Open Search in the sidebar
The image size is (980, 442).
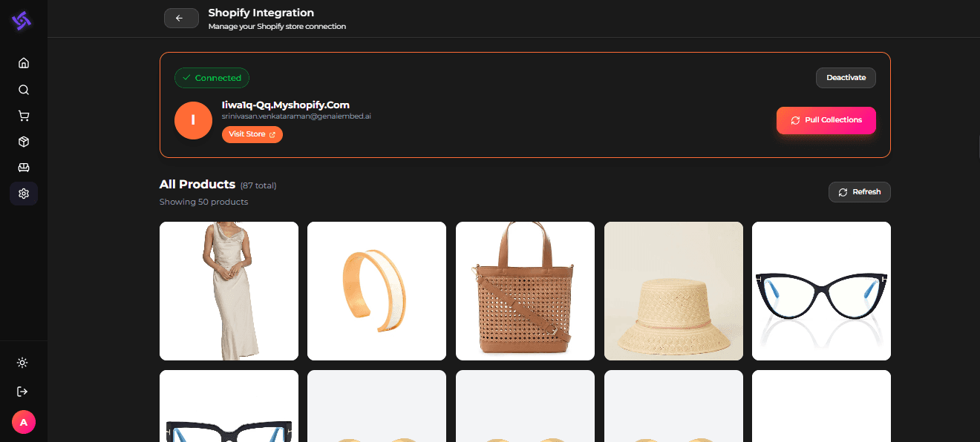click(x=23, y=89)
